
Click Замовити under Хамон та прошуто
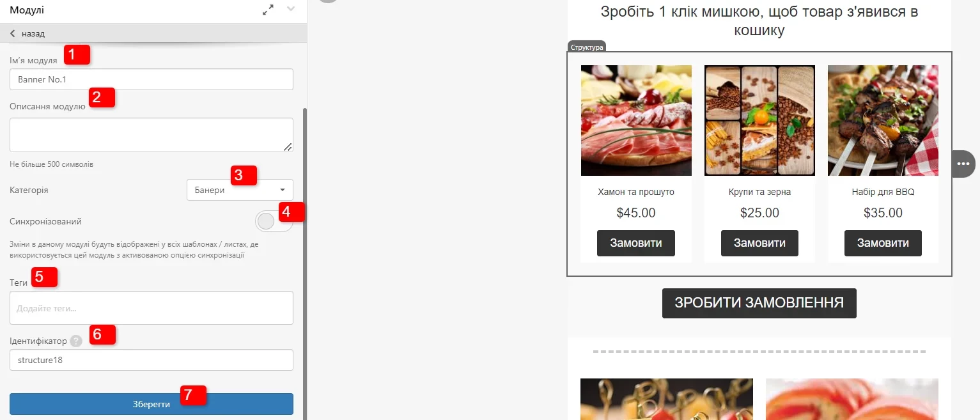(636, 243)
